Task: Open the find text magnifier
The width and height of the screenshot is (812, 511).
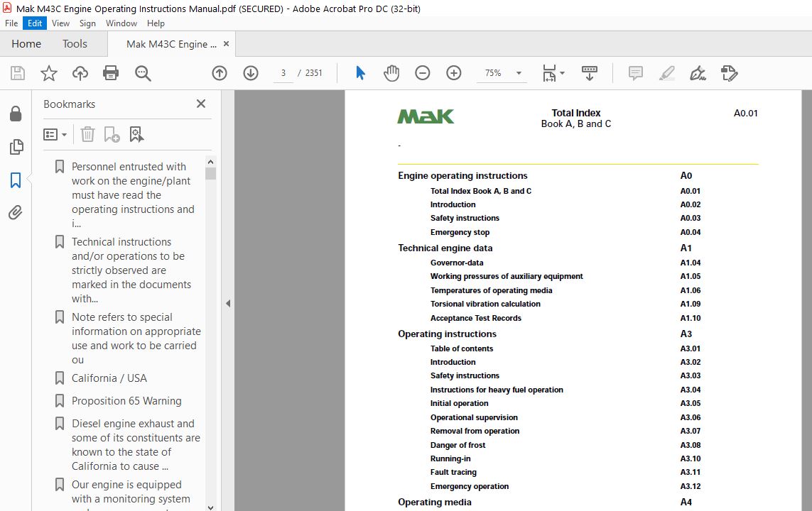Action: pyautogui.click(x=143, y=73)
